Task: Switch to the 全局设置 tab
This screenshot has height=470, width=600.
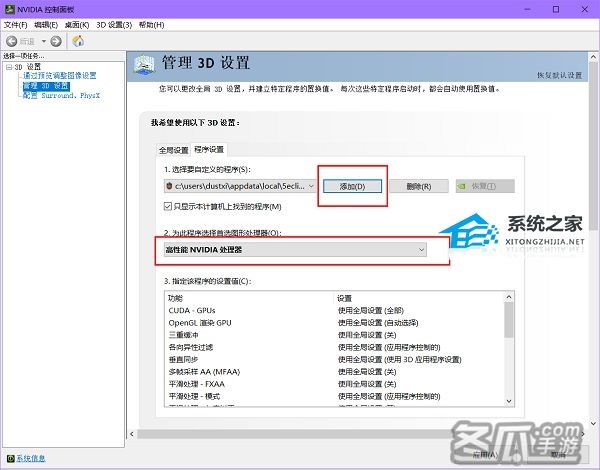Action: [x=174, y=150]
